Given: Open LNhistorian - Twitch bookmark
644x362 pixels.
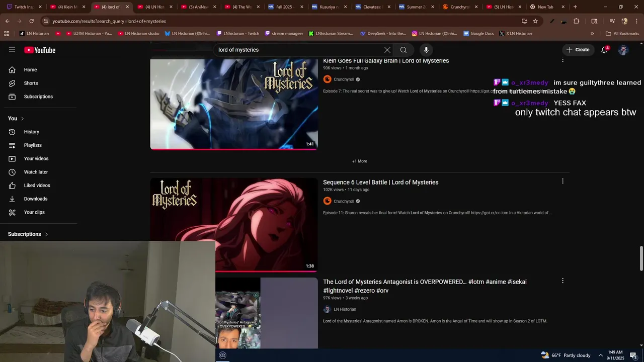Looking at the screenshot, I should click(238, 34).
